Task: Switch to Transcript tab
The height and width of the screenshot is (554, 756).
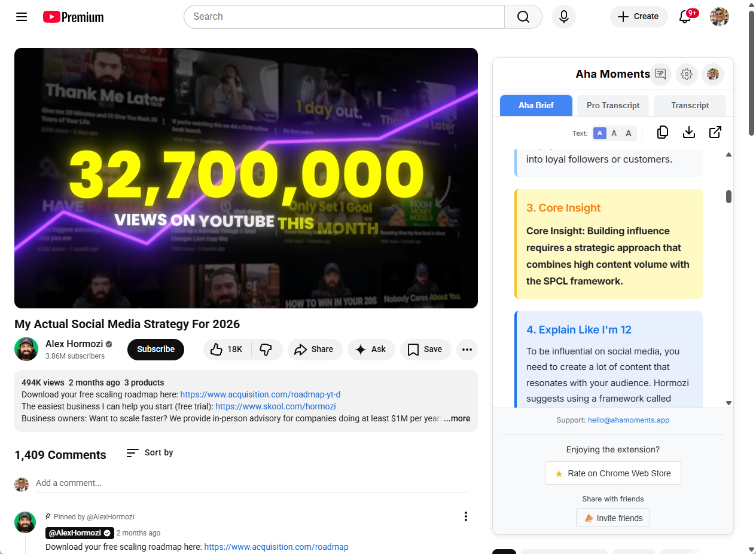Action: tap(690, 105)
